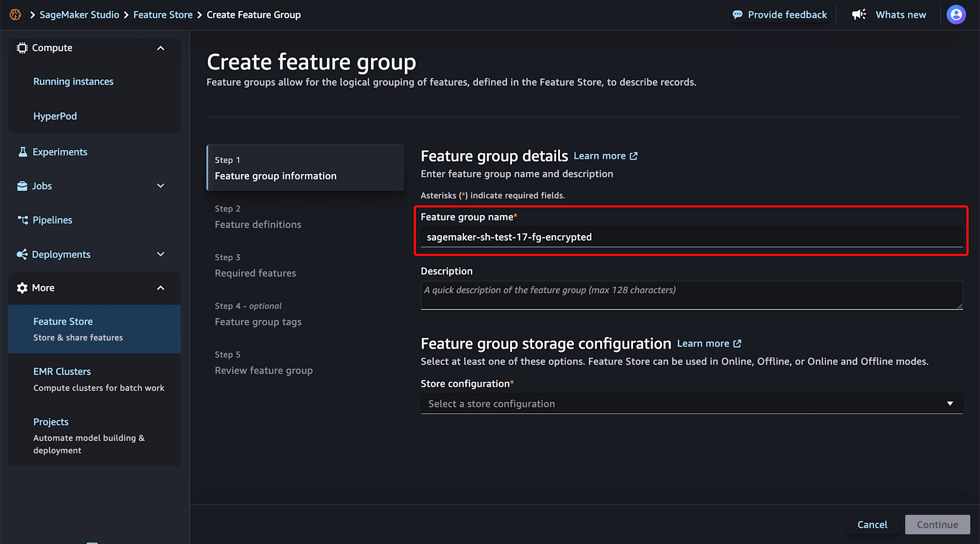This screenshot has width=980, height=544.
Task: Open Running instances in sidebar
Action: [73, 81]
